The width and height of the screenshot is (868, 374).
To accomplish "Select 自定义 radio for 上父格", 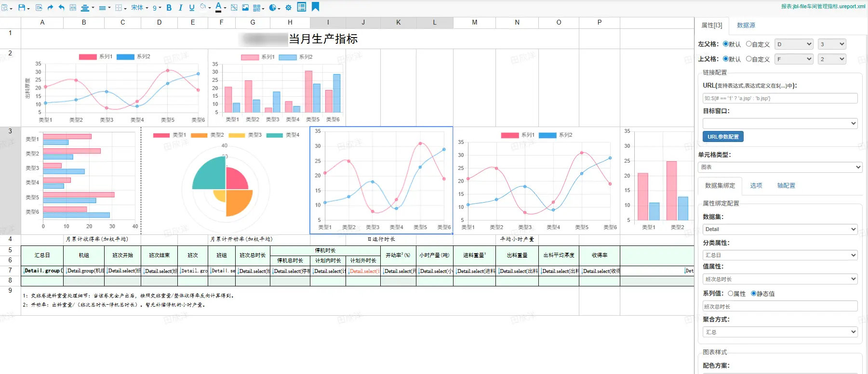I will [x=749, y=59].
